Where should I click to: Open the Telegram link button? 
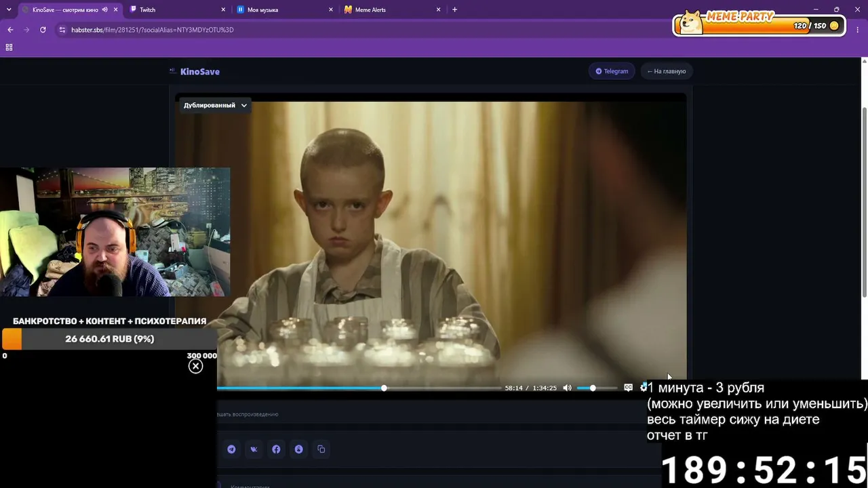612,71
